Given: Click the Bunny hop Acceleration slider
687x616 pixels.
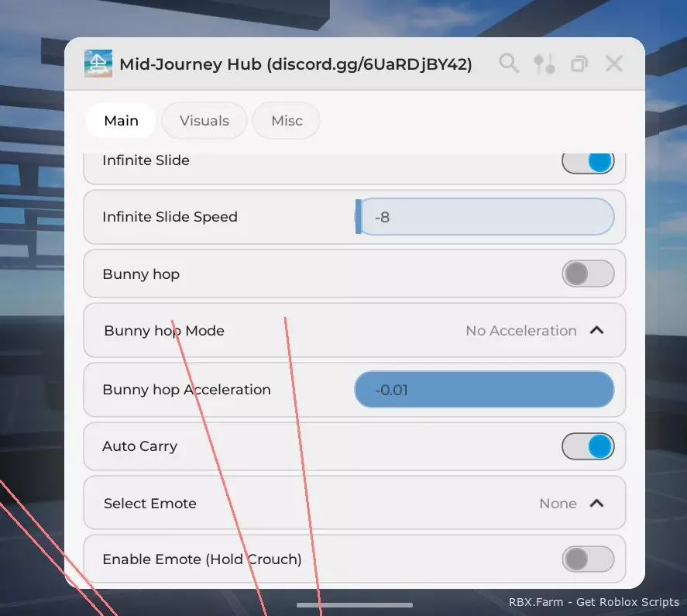Looking at the screenshot, I should coord(485,389).
